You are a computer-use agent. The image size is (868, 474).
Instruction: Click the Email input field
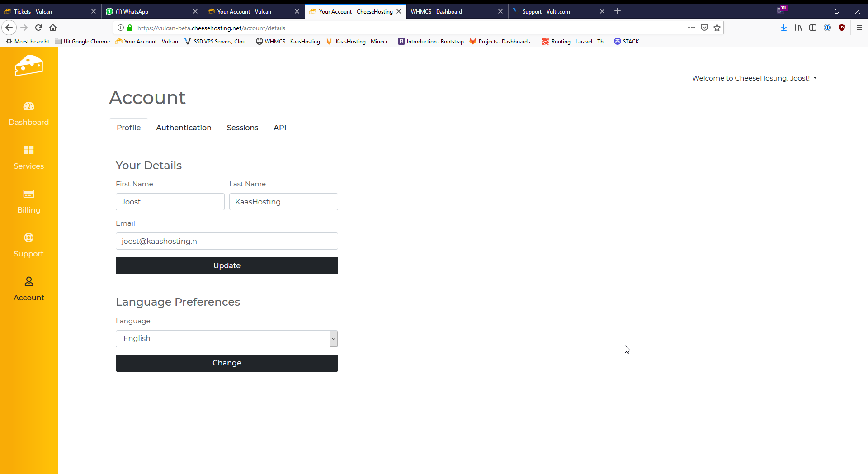pos(226,241)
